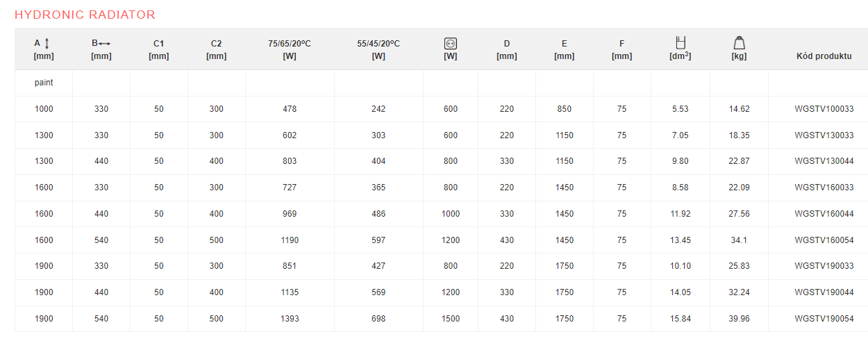
Task: Click the electric socket icon in header
Action: point(451,44)
